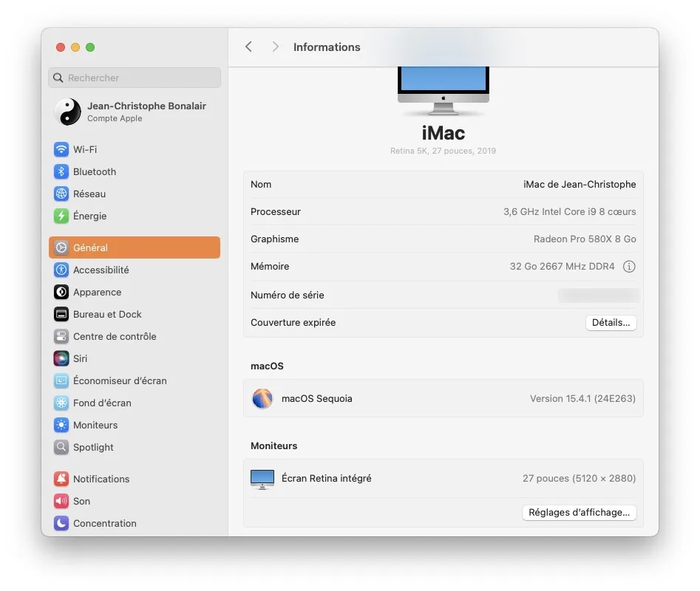This screenshot has width=700, height=591.
Task: Open Économiseur d'écran icon
Action: (61, 381)
